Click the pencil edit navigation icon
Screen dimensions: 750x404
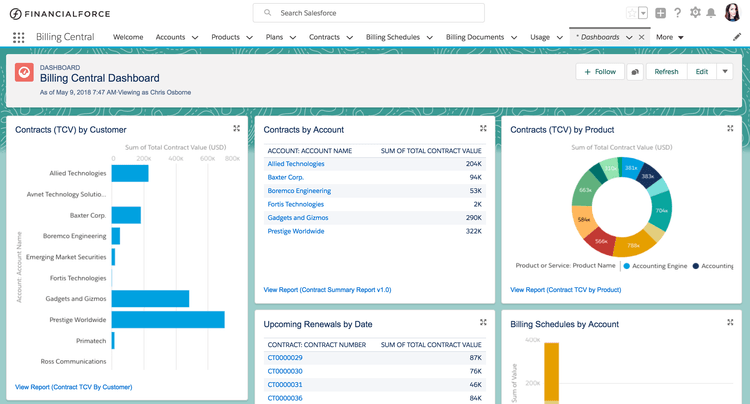pyautogui.click(x=737, y=37)
